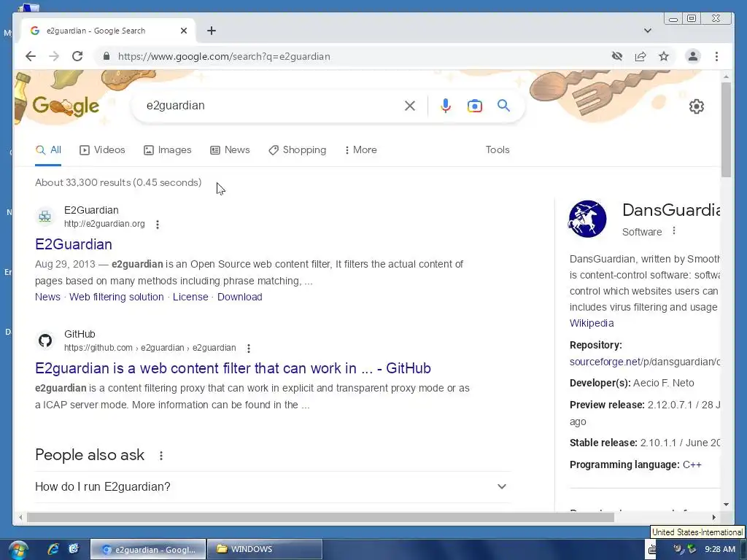Viewport: 747px width, 560px height.
Task: Click the padlock site info icon
Action: pyautogui.click(x=107, y=56)
